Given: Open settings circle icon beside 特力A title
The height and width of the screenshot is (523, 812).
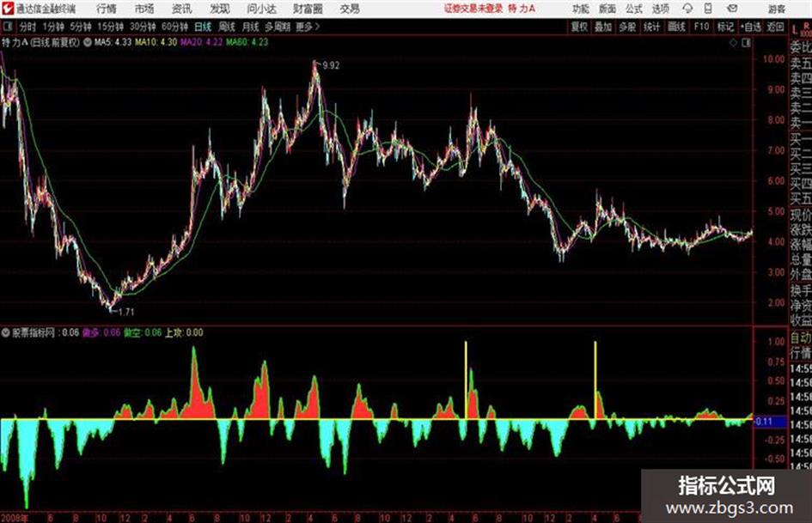Looking at the screenshot, I should pyautogui.click(x=88, y=42).
